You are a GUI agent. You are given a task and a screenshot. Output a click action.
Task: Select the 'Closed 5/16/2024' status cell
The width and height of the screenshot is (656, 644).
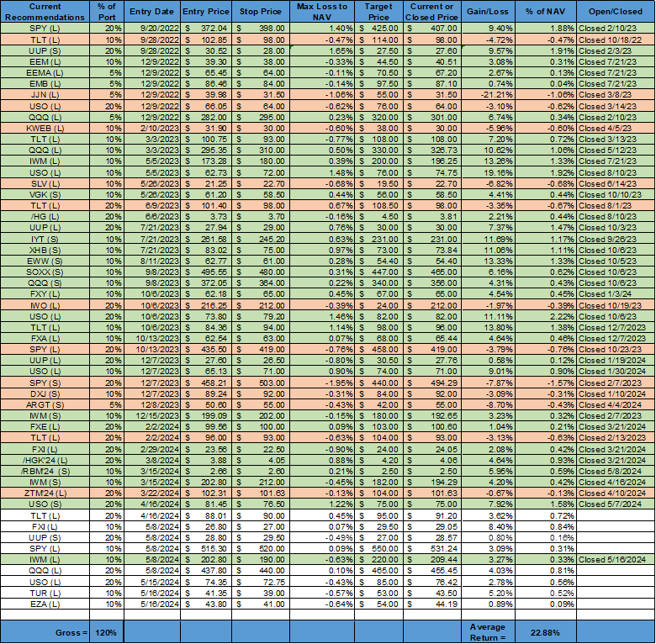click(x=616, y=560)
